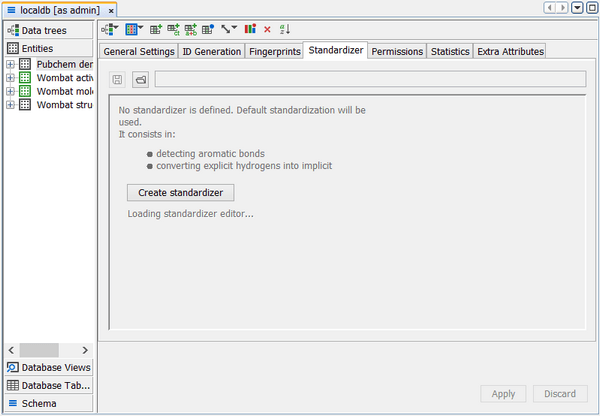
Task: Click the colored bars chart toolbar icon
Action: (x=250, y=29)
